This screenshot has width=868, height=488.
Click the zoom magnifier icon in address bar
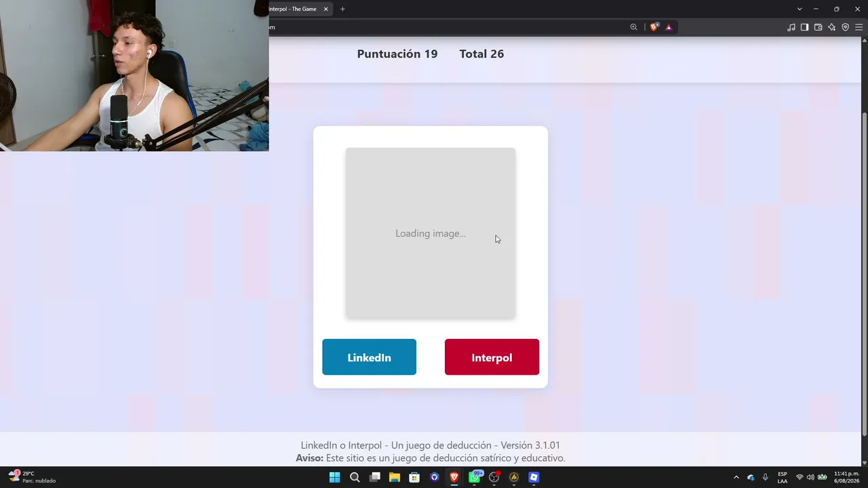tap(633, 27)
